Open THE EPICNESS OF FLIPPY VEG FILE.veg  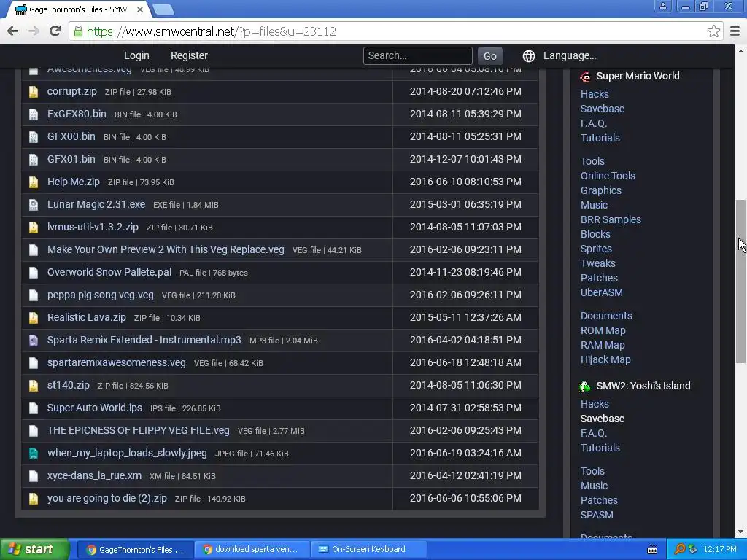[x=138, y=430]
